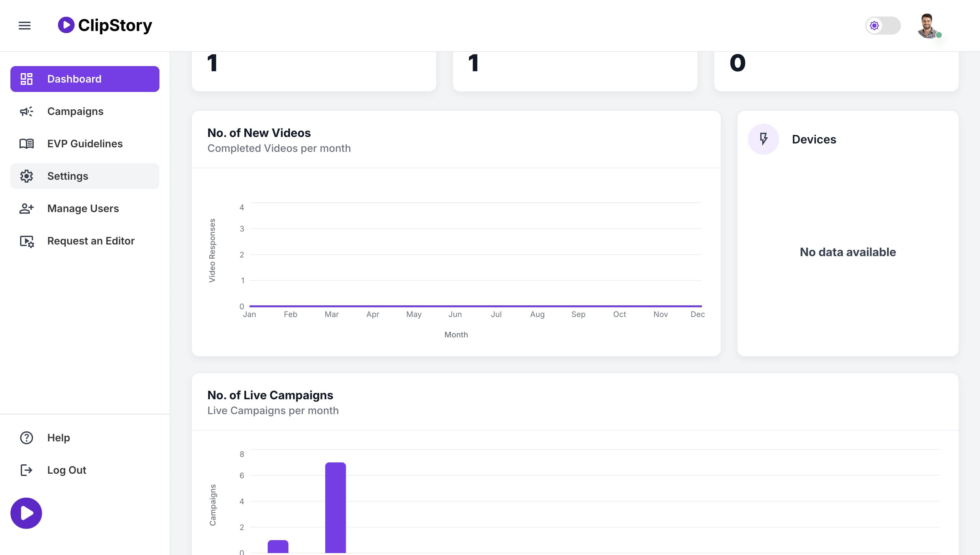Click the round purple play button
Image resolution: width=980 pixels, height=555 pixels.
pyautogui.click(x=26, y=513)
